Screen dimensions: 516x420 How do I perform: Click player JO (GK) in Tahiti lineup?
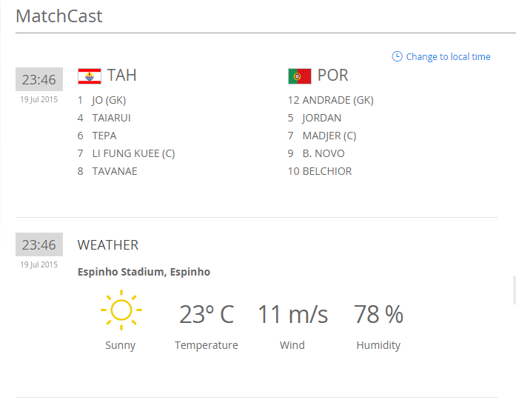click(x=109, y=100)
